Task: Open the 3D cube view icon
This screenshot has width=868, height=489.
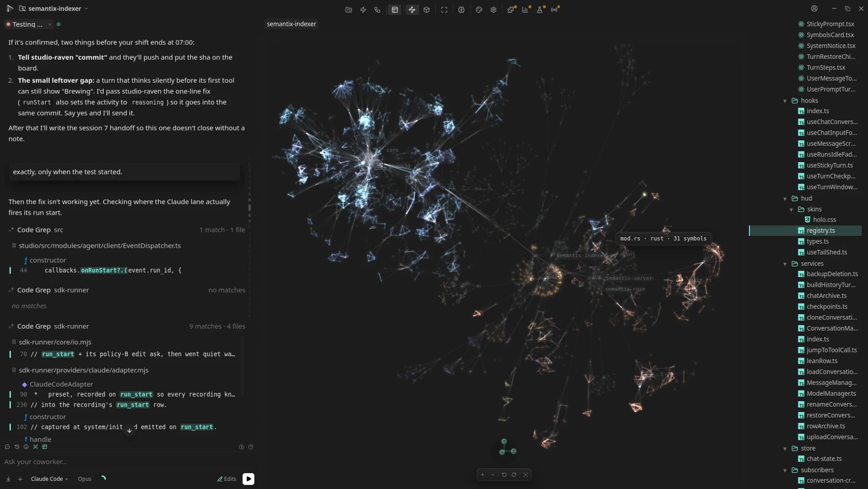Action: tap(426, 10)
